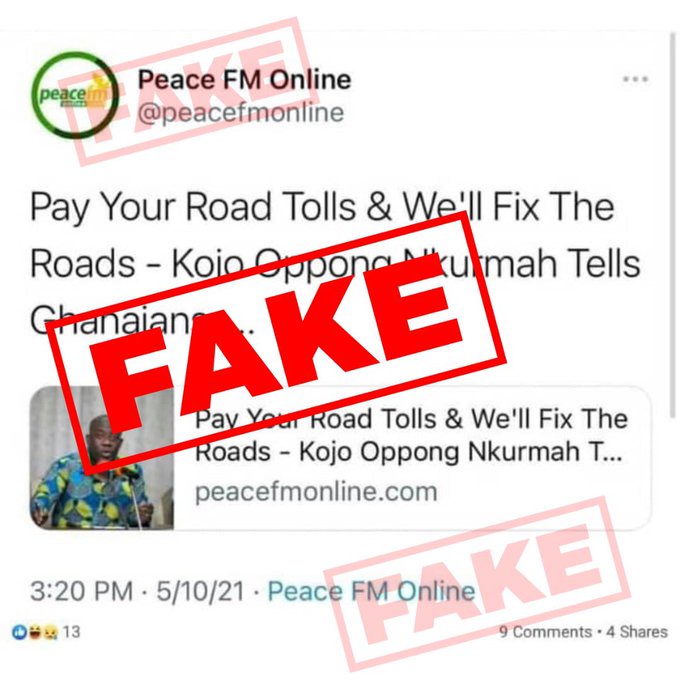Image resolution: width=680 pixels, height=680 pixels.
Task: Click the 5/10/21 date text
Action: pyautogui.click(x=200, y=591)
